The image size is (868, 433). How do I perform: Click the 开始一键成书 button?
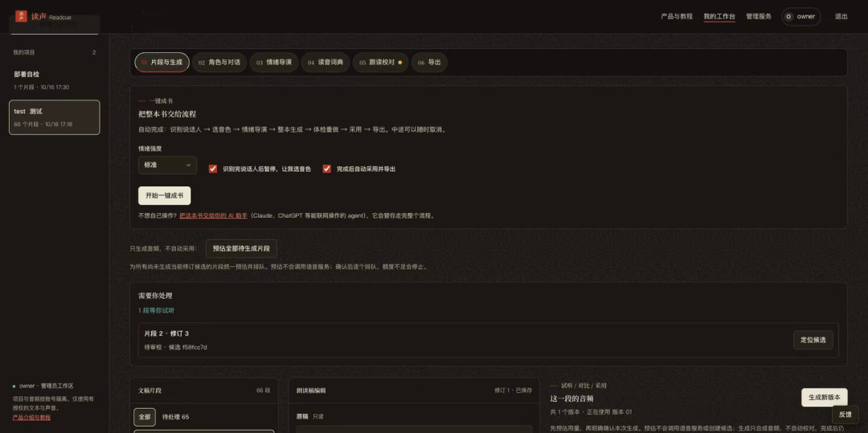tap(165, 196)
